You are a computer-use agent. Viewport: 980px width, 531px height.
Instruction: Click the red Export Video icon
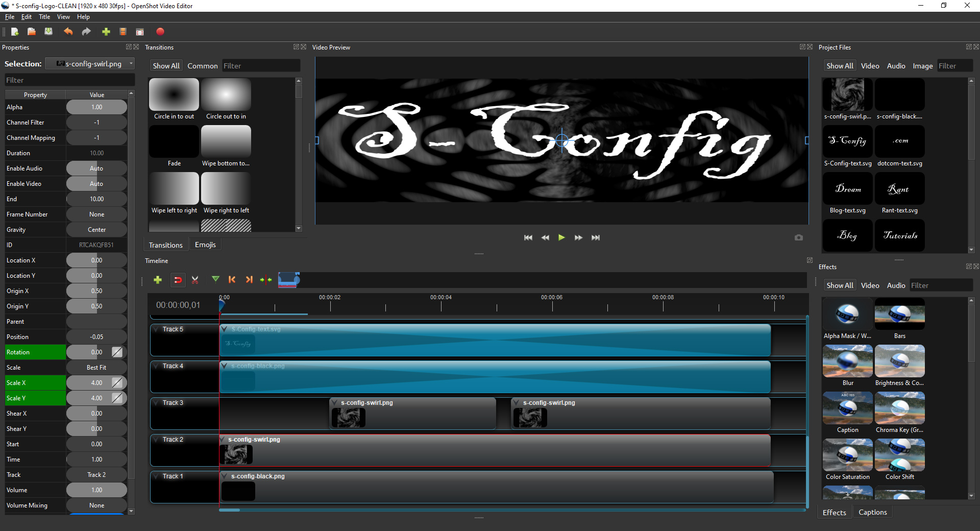[x=160, y=32]
